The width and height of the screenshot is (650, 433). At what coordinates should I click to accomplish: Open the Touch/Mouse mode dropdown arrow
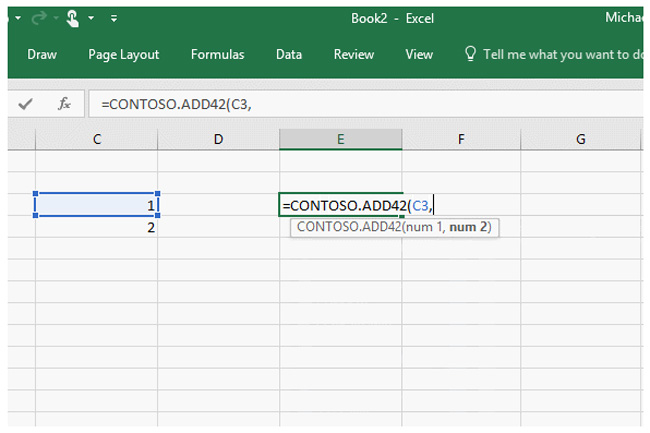click(x=91, y=18)
